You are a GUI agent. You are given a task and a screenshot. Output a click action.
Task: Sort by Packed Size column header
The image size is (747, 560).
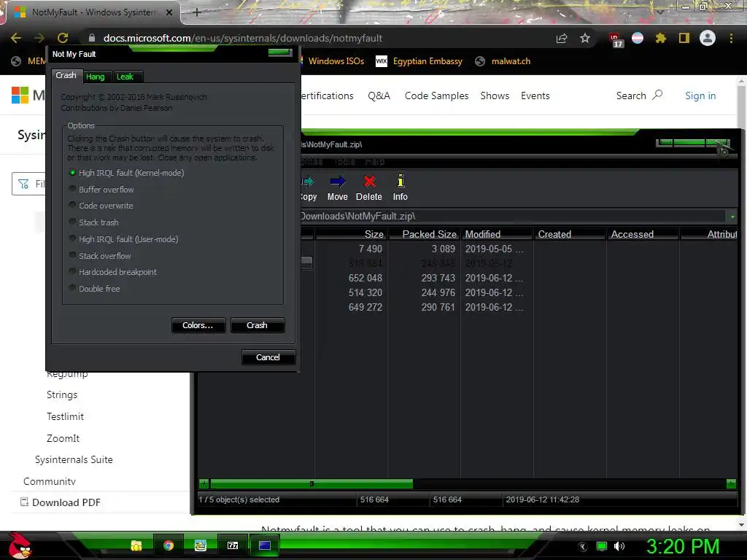(x=425, y=234)
